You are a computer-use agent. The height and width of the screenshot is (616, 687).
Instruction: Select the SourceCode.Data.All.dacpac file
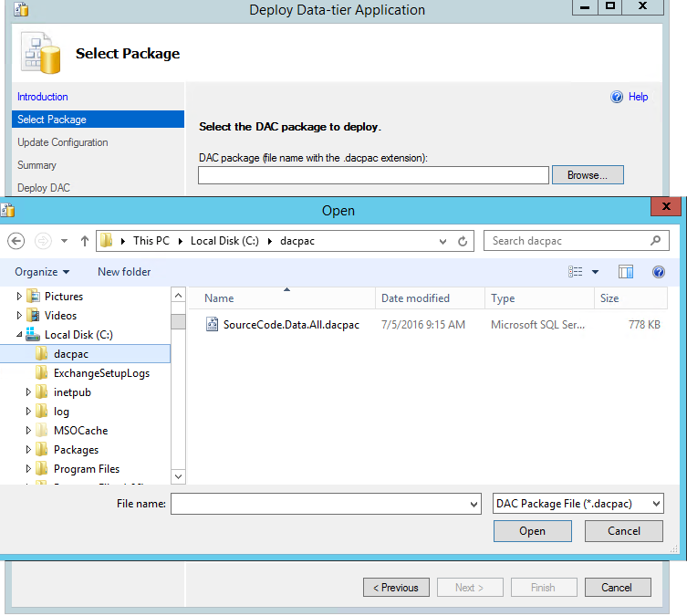coord(290,325)
